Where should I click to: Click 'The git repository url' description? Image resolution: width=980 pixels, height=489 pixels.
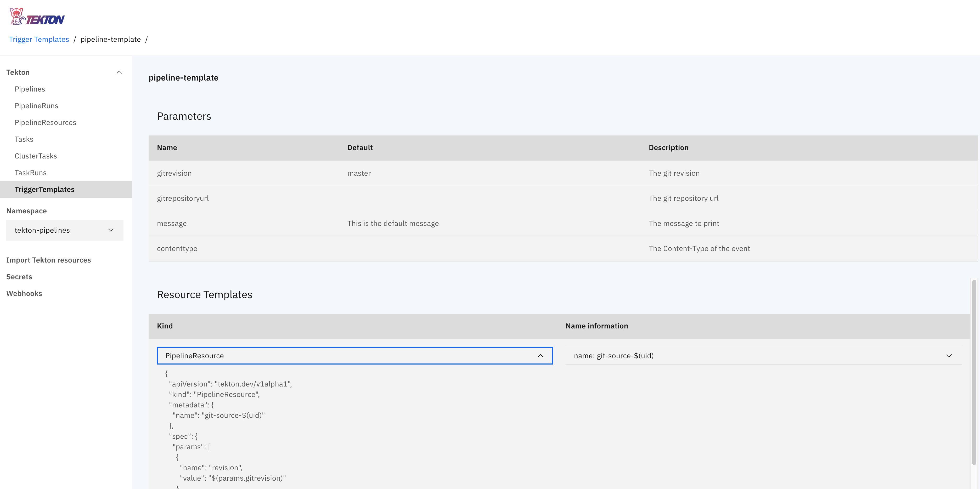coord(684,198)
